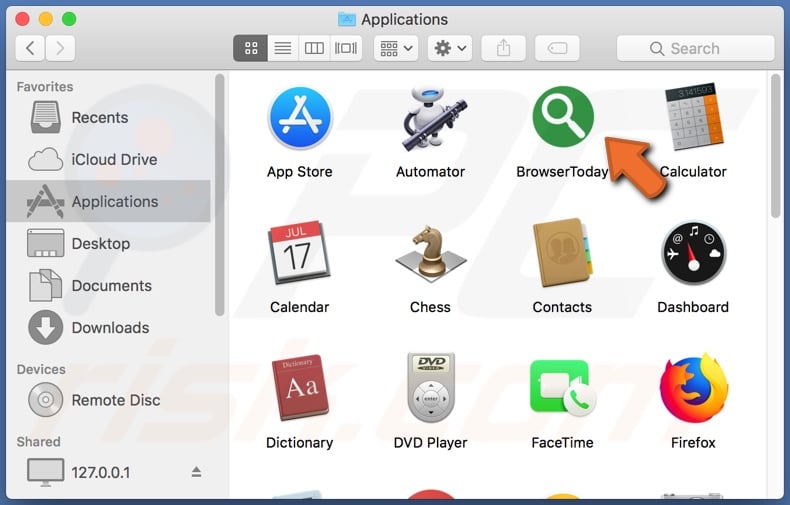Open the group-by arrangement dropdown
This screenshot has height=505, width=790.
[396, 48]
